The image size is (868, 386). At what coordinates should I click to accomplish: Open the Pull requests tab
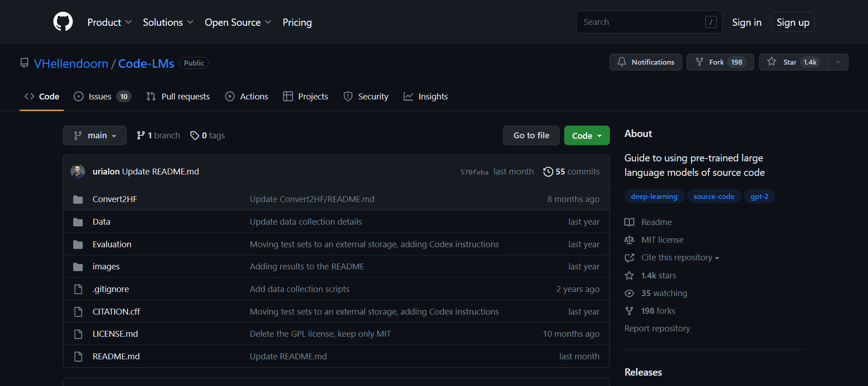[178, 96]
